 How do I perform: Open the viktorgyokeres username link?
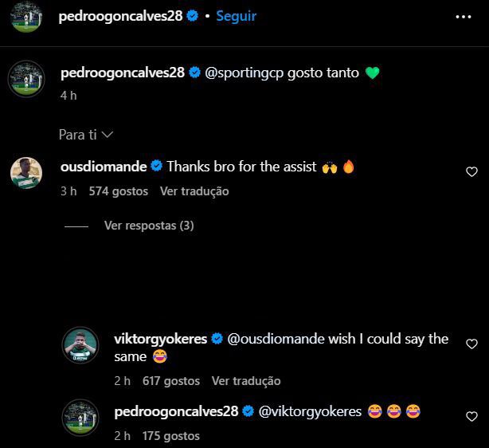[x=160, y=339]
